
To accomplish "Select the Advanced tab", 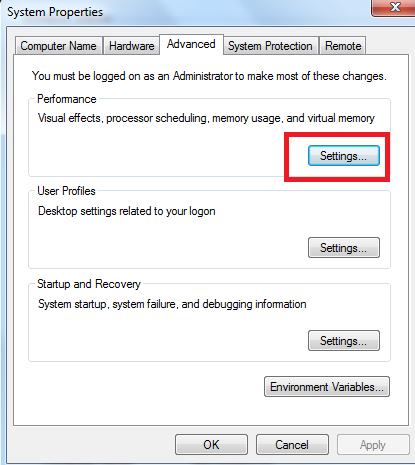I will 191,44.
